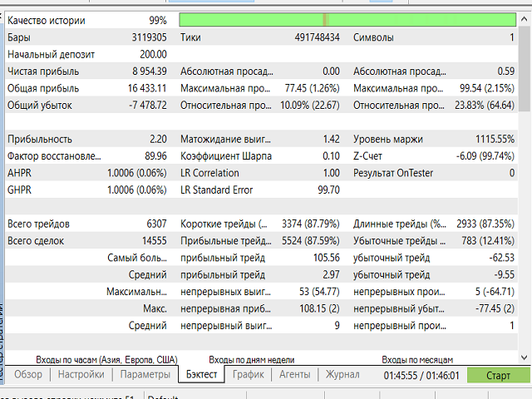Click the Длинные трейды value 2933 (87.35%)

click(x=485, y=224)
